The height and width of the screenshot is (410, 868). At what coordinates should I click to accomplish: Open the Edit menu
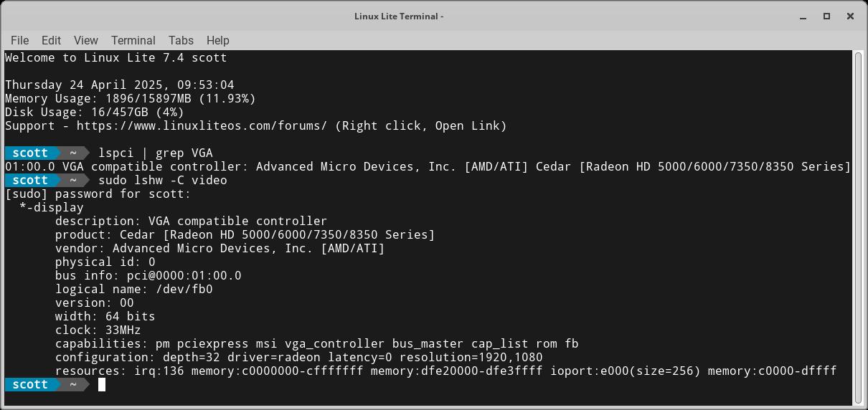click(x=51, y=40)
